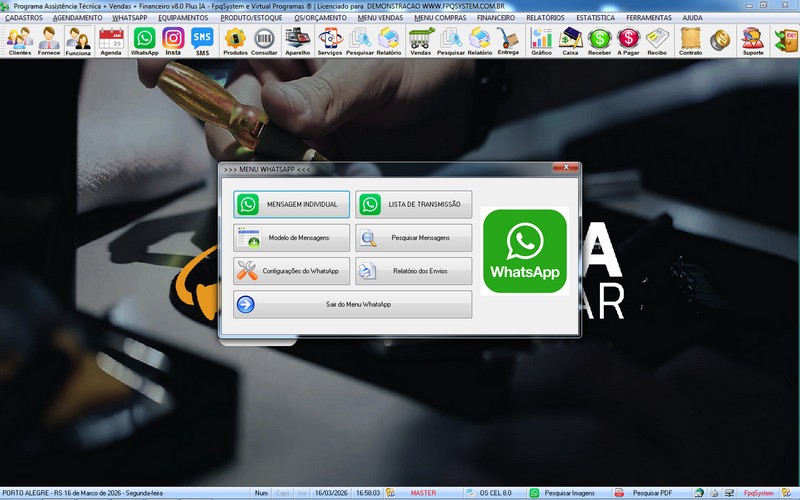Open the Gráfico chart icon
This screenshot has height=500, width=800.
tap(541, 41)
